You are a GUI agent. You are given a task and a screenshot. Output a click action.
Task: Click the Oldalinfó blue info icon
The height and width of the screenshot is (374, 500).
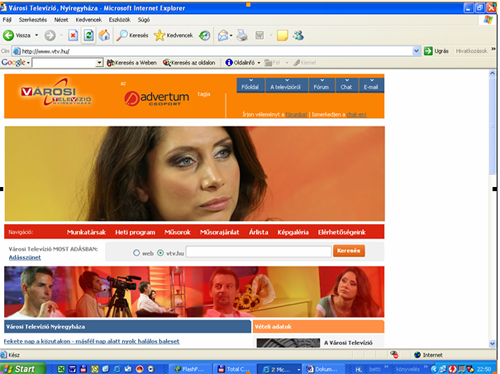pyautogui.click(x=229, y=62)
